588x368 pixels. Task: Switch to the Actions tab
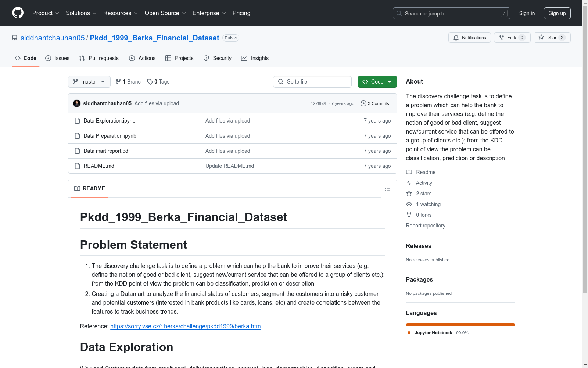pyautogui.click(x=142, y=58)
